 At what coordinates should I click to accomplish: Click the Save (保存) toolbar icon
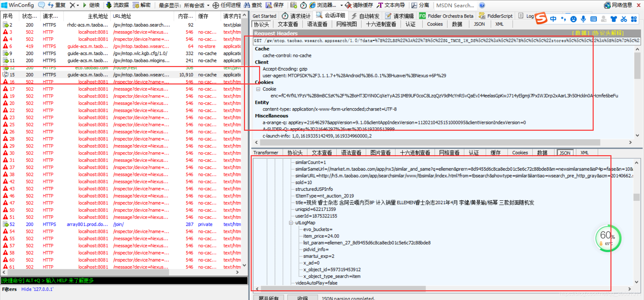click(269, 5)
